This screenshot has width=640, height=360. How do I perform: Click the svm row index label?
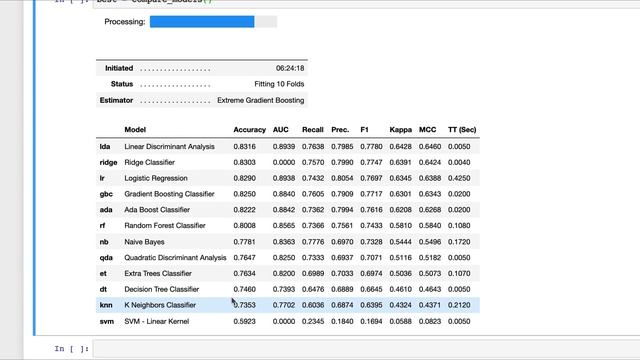pos(107,322)
